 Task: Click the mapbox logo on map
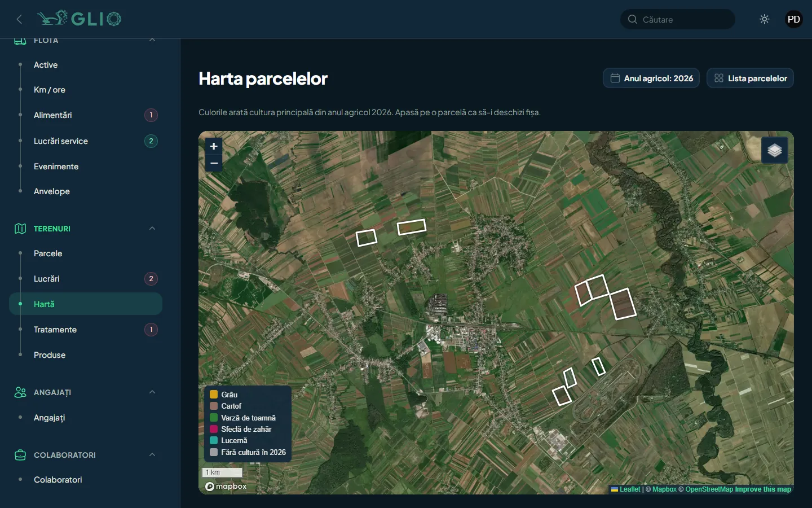tap(226, 486)
